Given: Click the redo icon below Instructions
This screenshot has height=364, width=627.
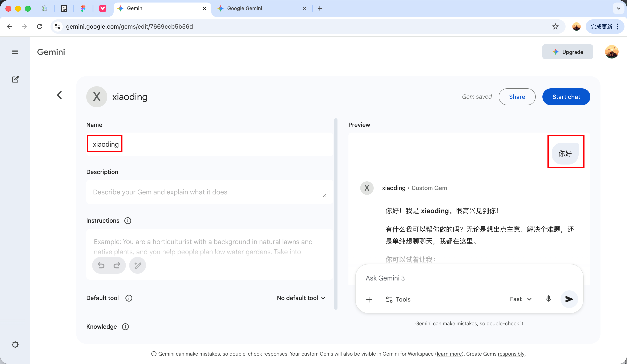Looking at the screenshot, I should click(117, 265).
